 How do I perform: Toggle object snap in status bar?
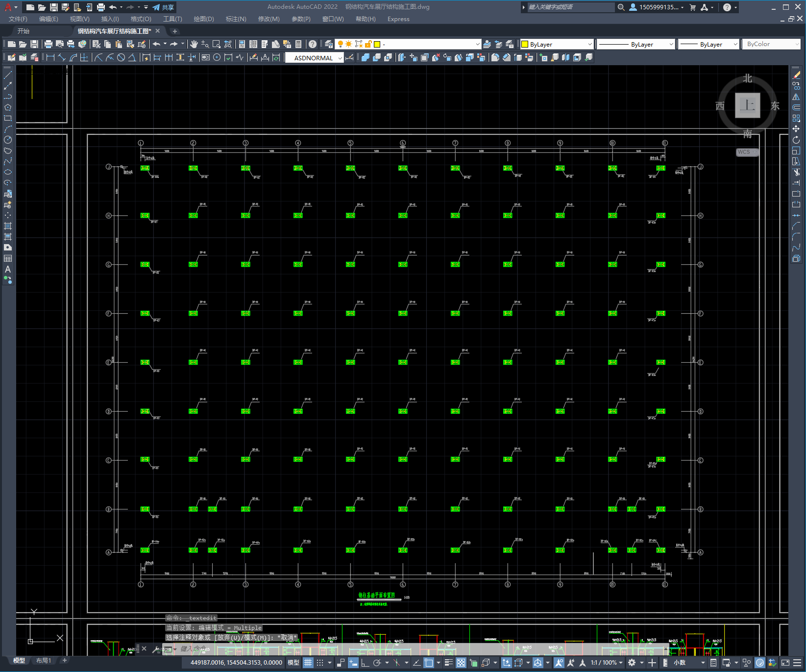click(429, 663)
